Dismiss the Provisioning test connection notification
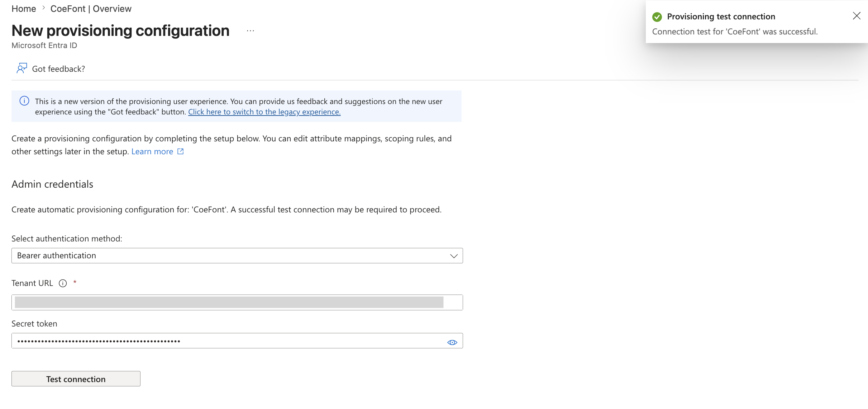The height and width of the screenshot is (409, 868). (x=857, y=16)
